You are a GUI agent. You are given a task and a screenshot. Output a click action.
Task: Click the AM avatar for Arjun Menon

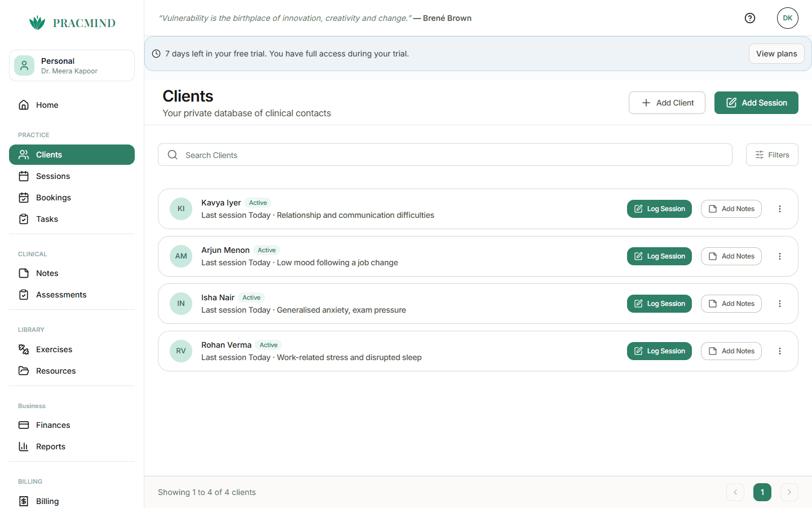(181, 256)
